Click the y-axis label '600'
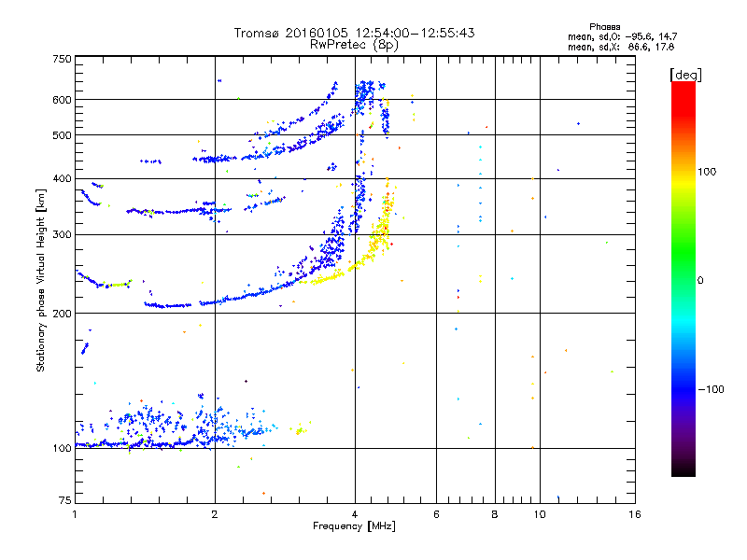The width and height of the screenshot is (747, 560). [62, 100]
